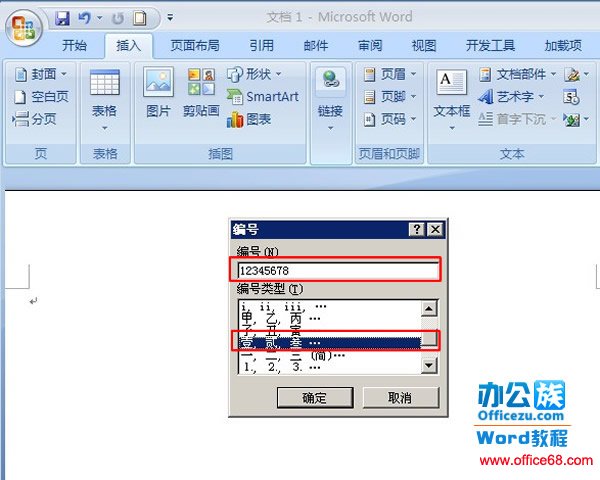Select the 壹, 贰, 叁 numbering type

(329, 343)
